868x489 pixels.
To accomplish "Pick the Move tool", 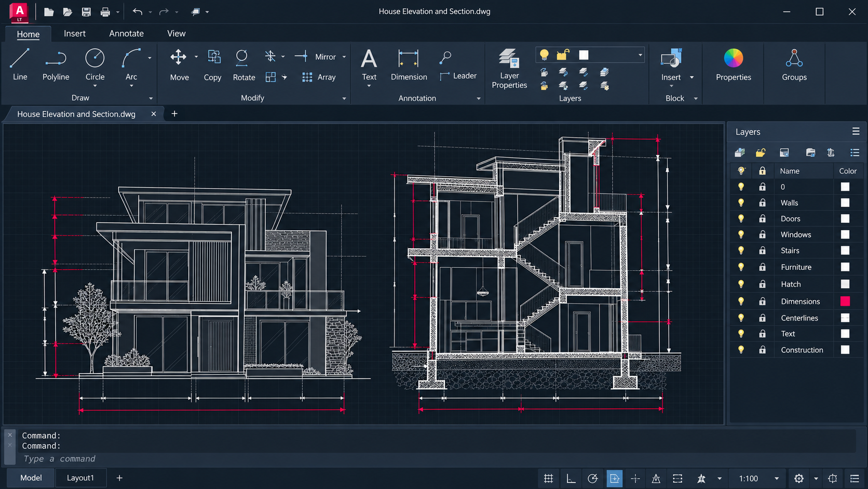I will [x=179, y=64].
